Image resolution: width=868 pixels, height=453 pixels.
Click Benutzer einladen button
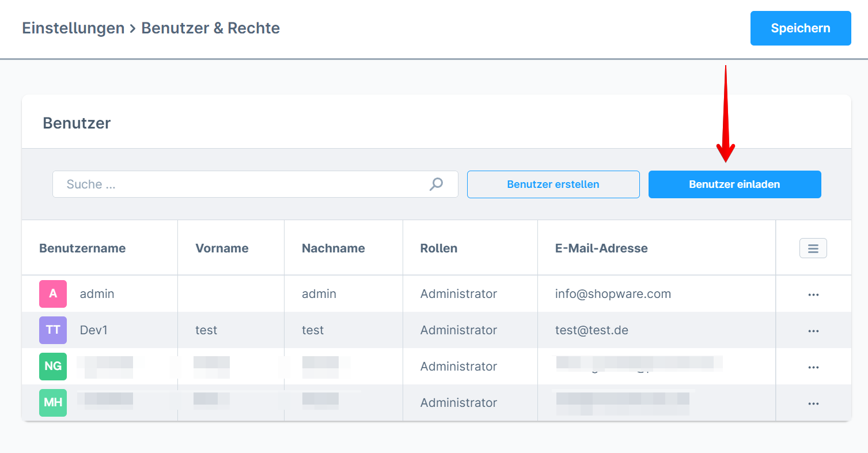coord(734,184)
